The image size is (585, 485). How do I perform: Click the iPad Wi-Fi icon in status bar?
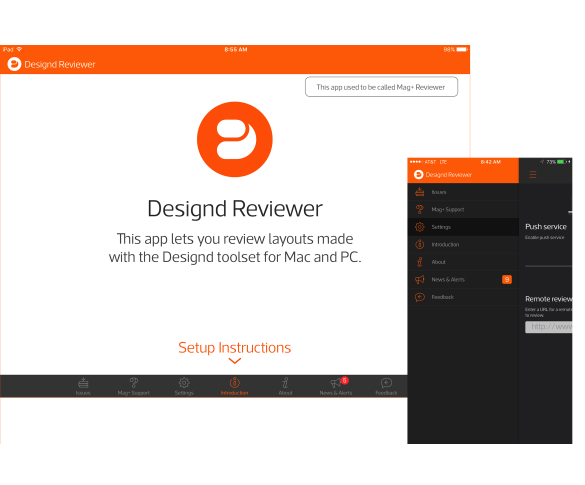point(19,49)
